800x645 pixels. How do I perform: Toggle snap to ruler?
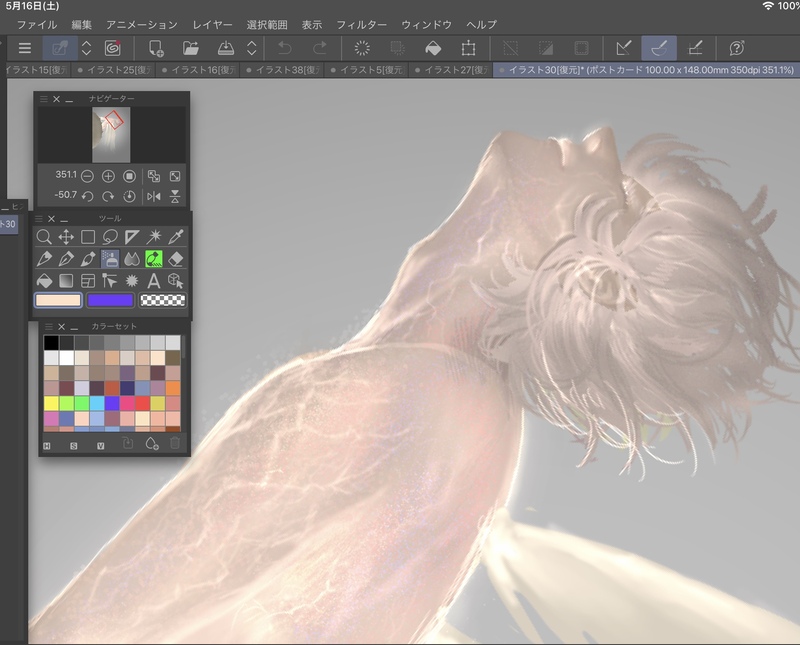(x=623, y=48)
